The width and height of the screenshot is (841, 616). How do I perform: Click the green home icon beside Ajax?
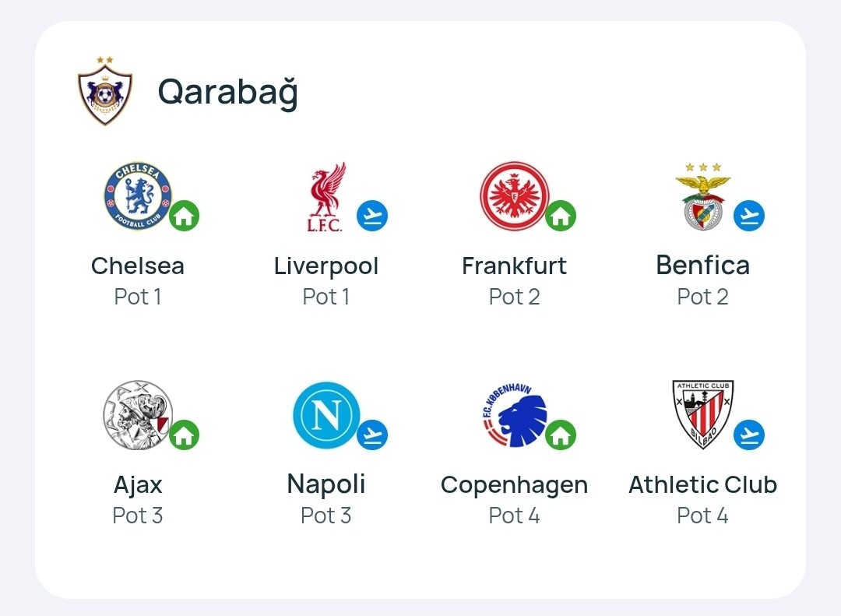click(185, 435)
